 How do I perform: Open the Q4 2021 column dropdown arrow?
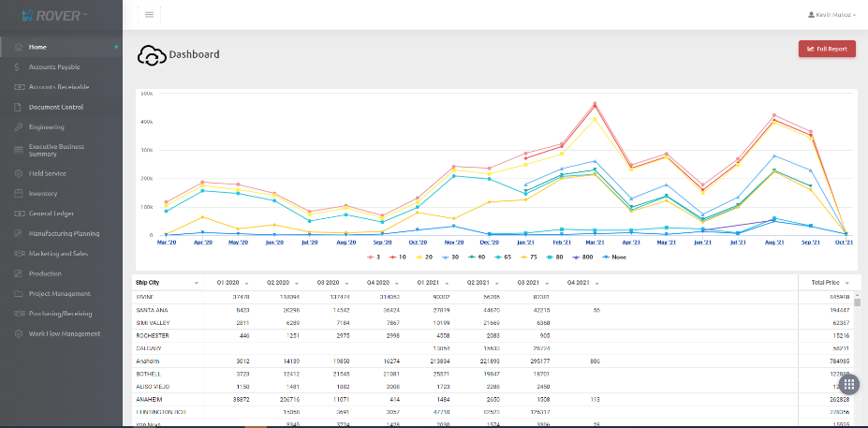pos(597,284)
